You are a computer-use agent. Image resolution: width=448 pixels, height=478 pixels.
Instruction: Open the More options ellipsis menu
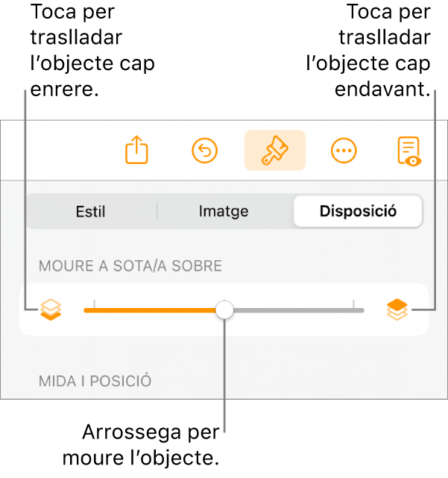tap(343, 151)
